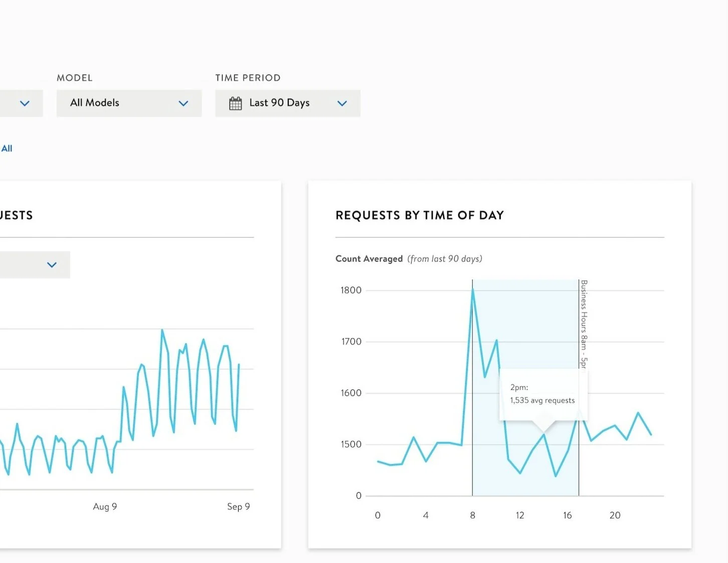Click the 1500 y-axis label
This screenshot has height=563, width=728.
[351, 445]
